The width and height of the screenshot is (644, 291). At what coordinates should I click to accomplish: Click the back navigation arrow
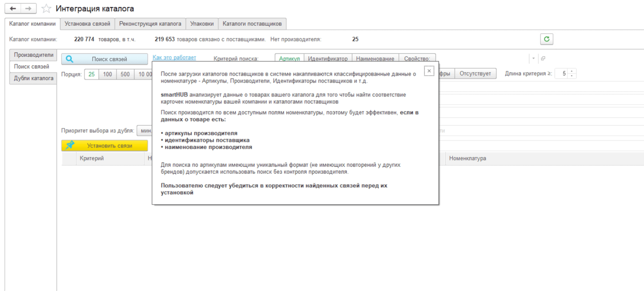[x=12, y=8]
